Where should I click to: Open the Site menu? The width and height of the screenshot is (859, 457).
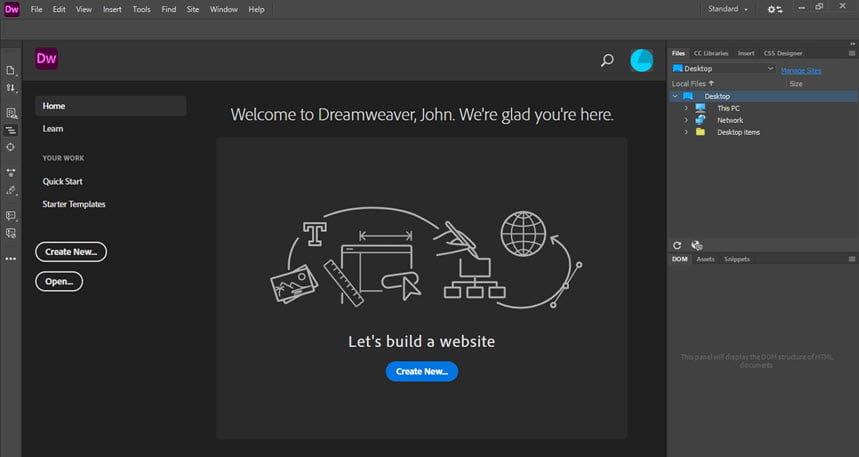pos(193,9)
